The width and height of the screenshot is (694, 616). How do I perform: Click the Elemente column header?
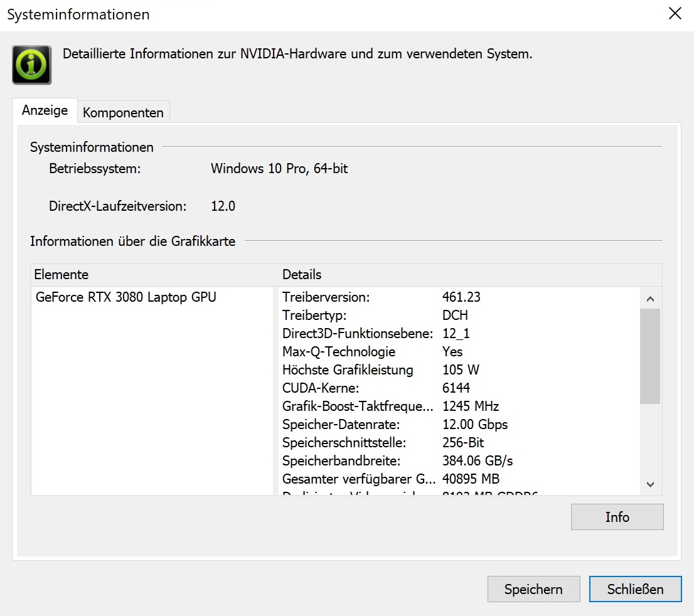(61, 275)
